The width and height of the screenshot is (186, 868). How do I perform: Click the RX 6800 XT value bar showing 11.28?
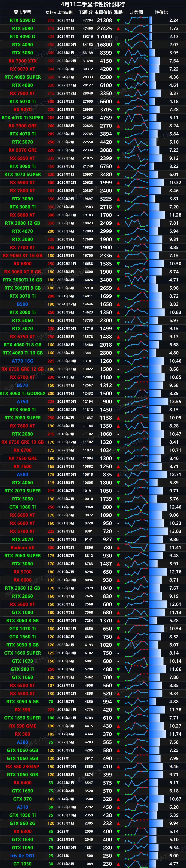click(157, 215)
